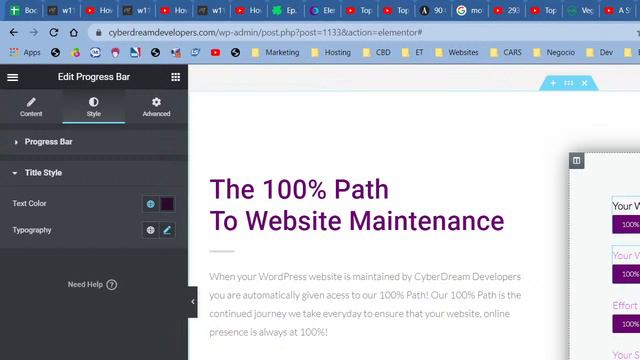The width and height of the screenshot is (640, 360).
Task: Click the edit column handle icon
Action: point(576,160)
